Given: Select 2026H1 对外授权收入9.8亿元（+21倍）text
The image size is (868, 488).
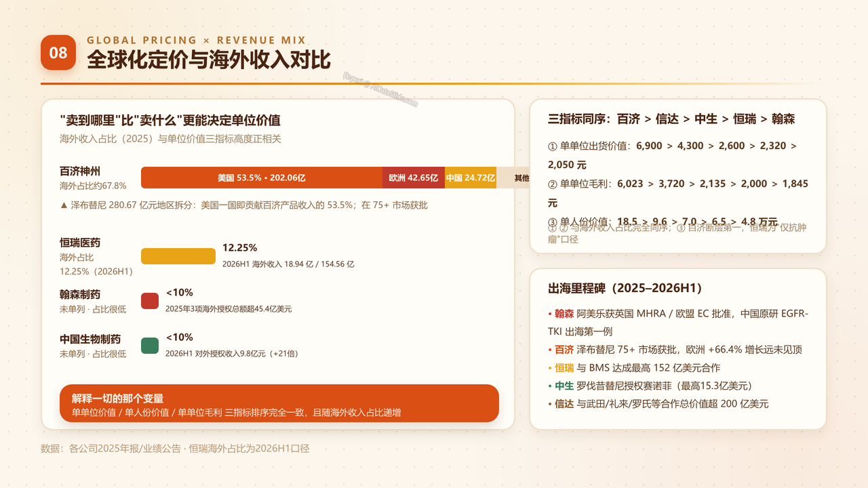Looking at the screenshot, I should (x=232, y=353).
